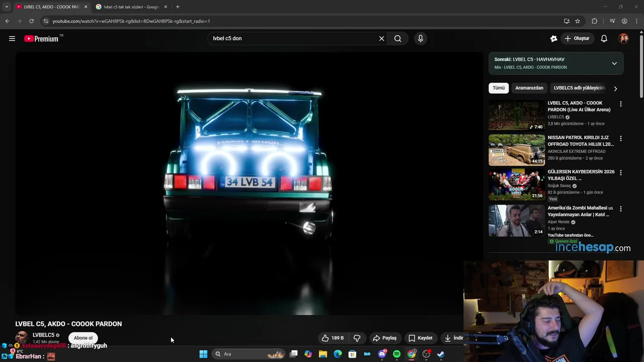Install app icon in address bar
The image size is (644, 362).
(567, 21)
